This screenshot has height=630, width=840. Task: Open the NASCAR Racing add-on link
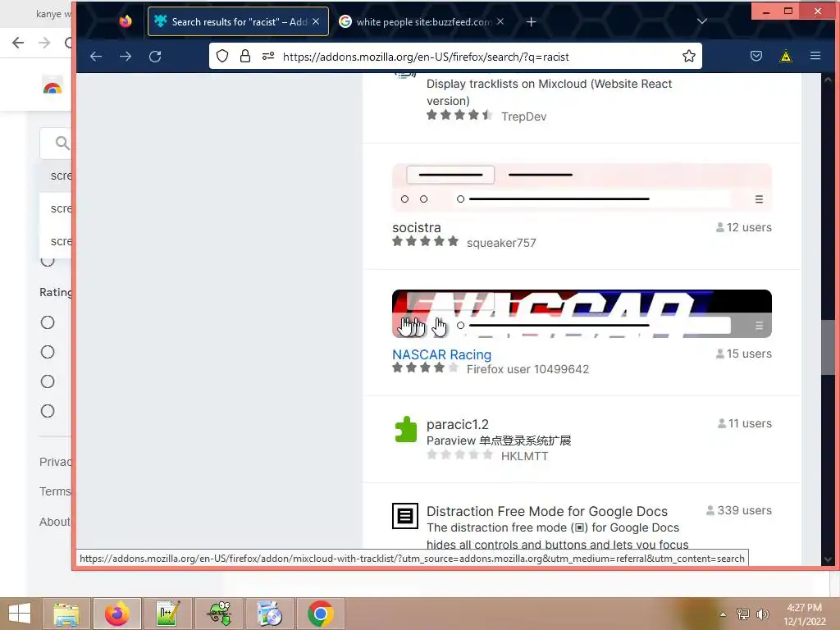[441, 354]
